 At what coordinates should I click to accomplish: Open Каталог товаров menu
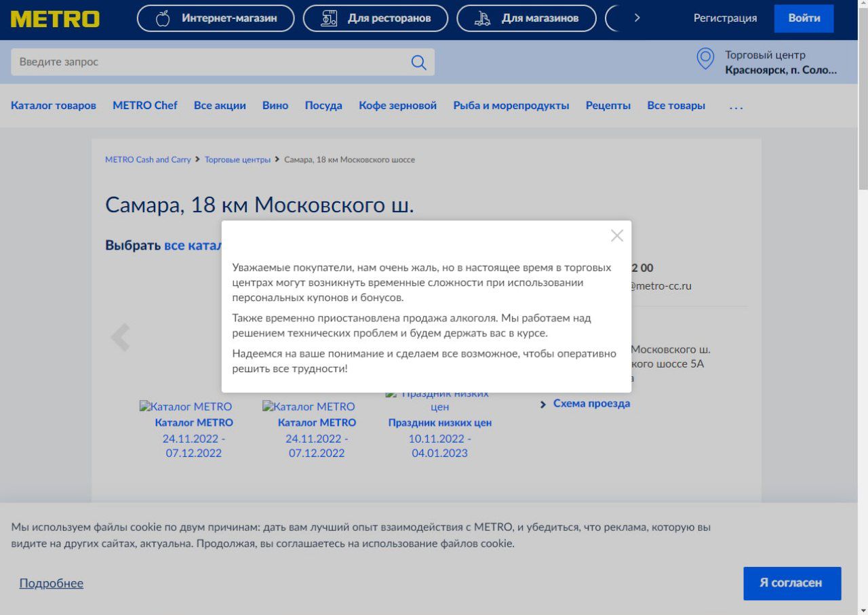[x=54, y=106]
